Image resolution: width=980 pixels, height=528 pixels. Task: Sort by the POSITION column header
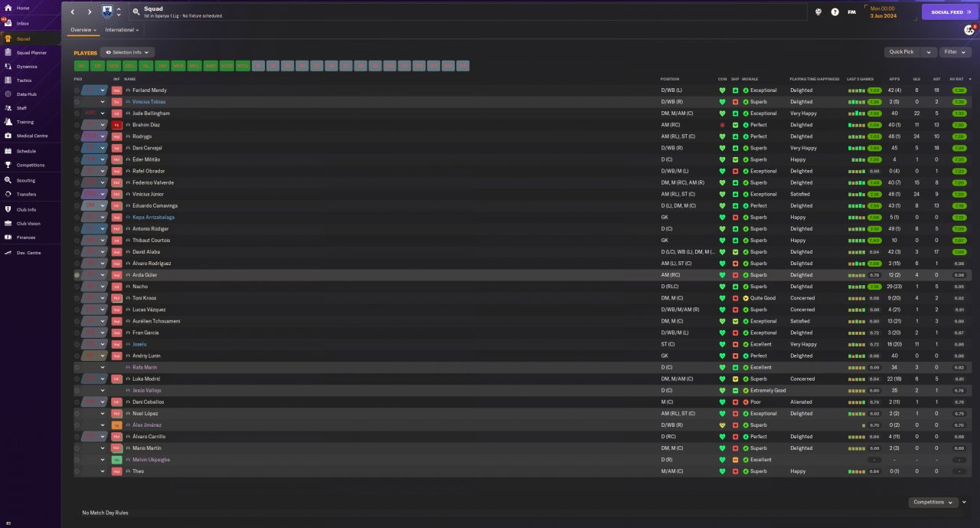coord(670,79)
